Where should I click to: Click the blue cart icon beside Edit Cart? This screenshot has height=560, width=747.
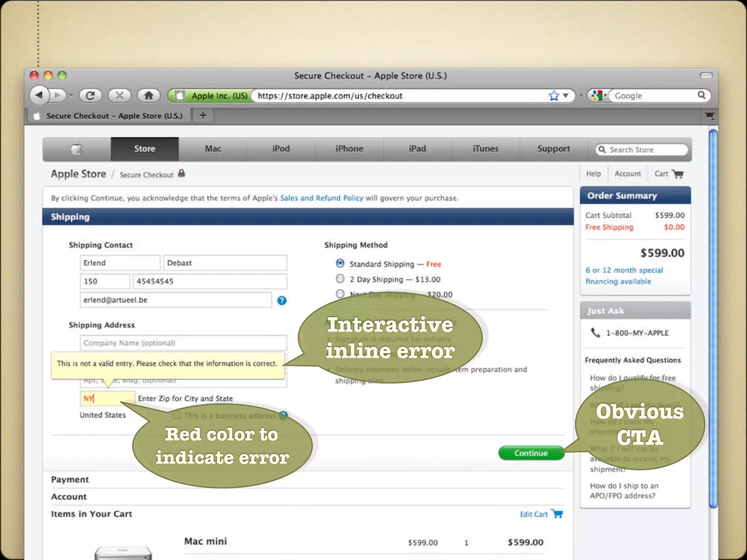pyautogui.click(x=557, y=514)
